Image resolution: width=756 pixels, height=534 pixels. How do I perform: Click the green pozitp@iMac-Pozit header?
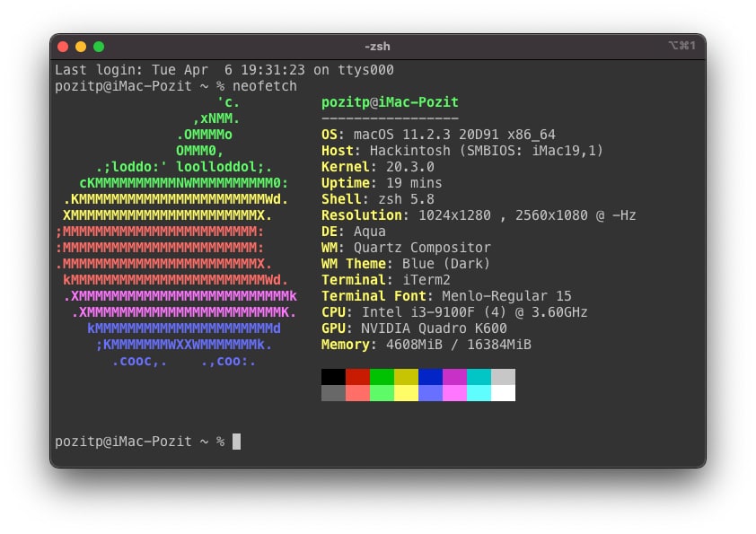[x=390, y=102]
